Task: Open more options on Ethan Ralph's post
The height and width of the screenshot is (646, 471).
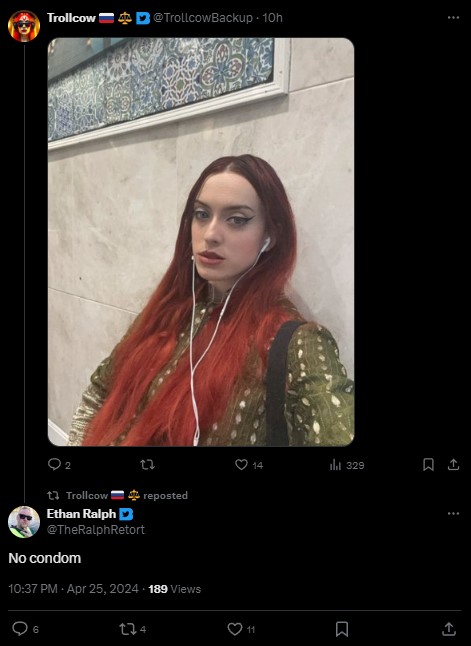Action: [453, 513]
